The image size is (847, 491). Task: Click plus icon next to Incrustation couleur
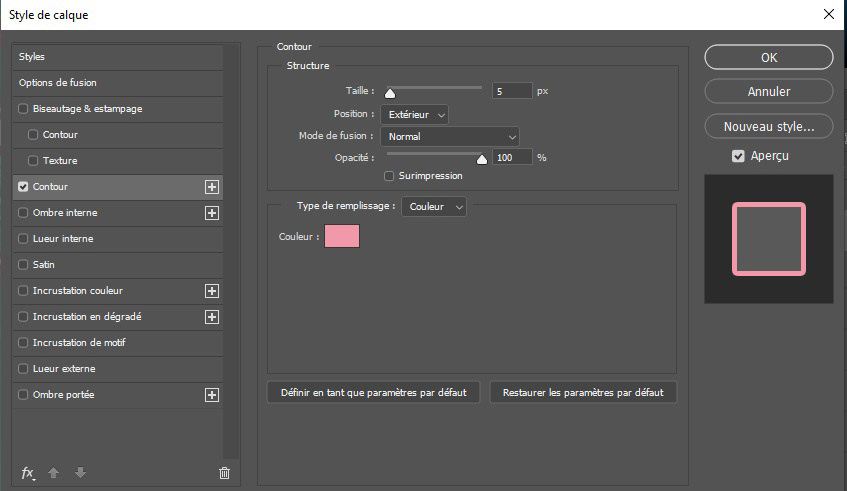(x=212, y=291)
